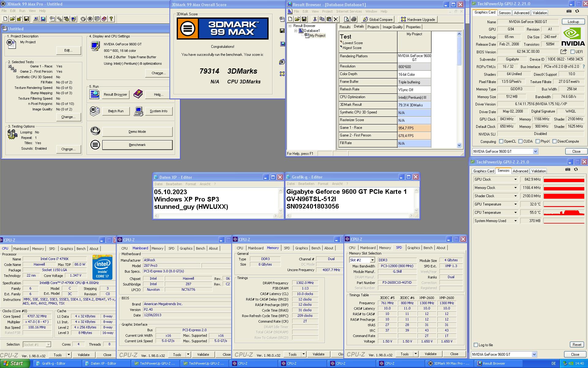Click Hardware Upgrade button

[x=418, y=19]
